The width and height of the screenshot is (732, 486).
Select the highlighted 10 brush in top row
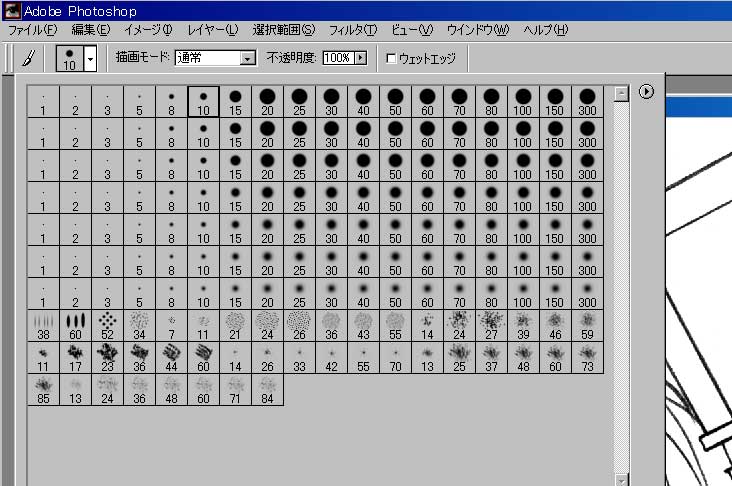[204, 102]
